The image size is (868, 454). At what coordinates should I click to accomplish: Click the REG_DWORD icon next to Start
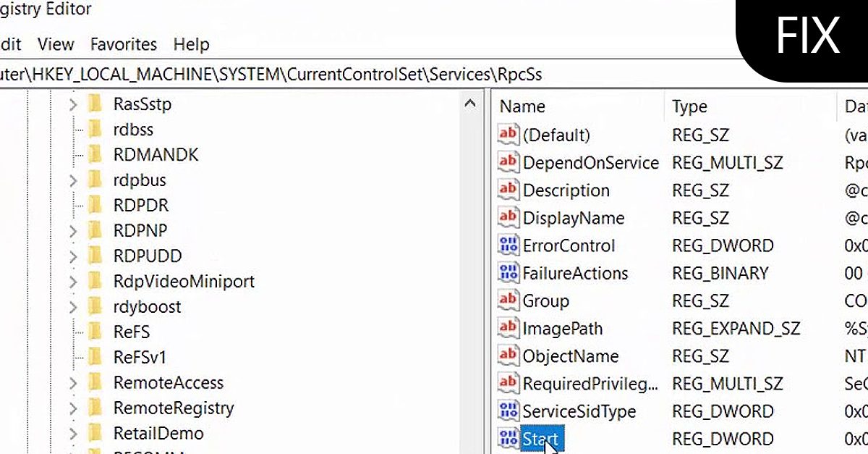click(x=508, y=439)
